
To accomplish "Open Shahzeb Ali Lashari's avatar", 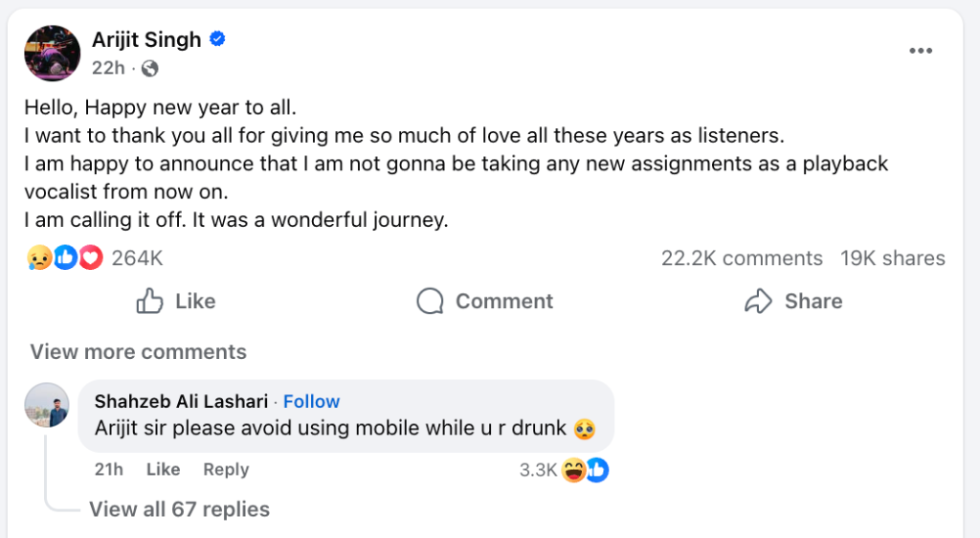I will coord(46,404).
